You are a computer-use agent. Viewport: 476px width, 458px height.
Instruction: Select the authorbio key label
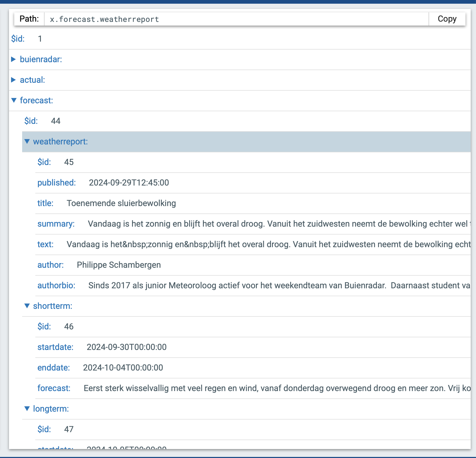56,285
